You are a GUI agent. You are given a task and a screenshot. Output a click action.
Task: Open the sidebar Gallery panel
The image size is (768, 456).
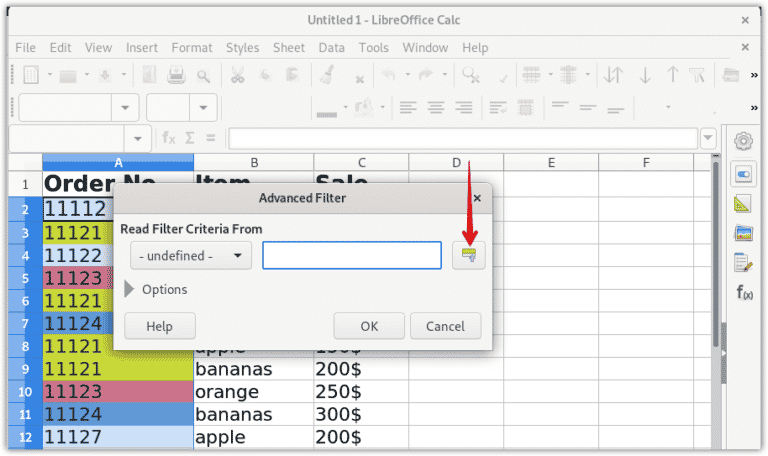click(743, 233)
